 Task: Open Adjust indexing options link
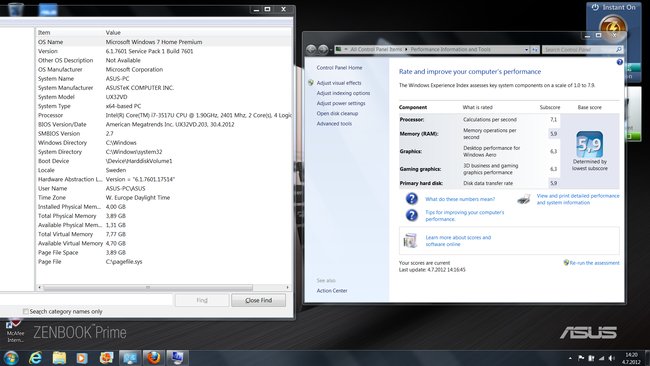coord(343,93)
